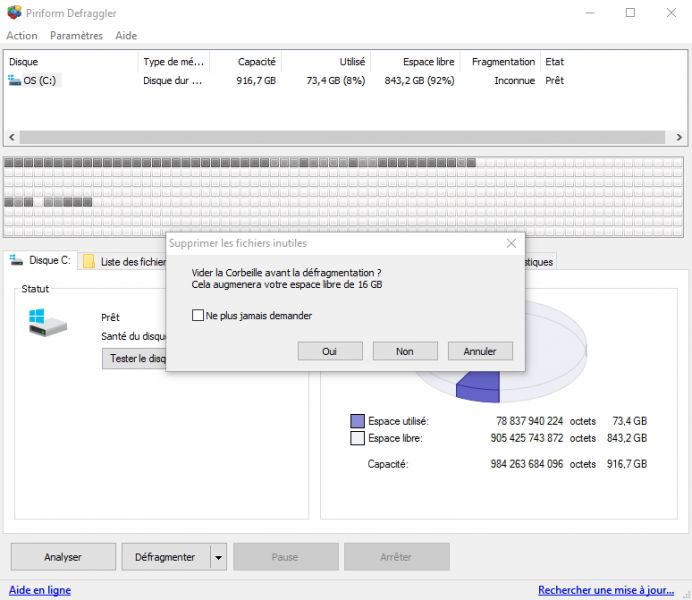Click the horizontal scrollbar right arrow

click(x=679, y=137)
